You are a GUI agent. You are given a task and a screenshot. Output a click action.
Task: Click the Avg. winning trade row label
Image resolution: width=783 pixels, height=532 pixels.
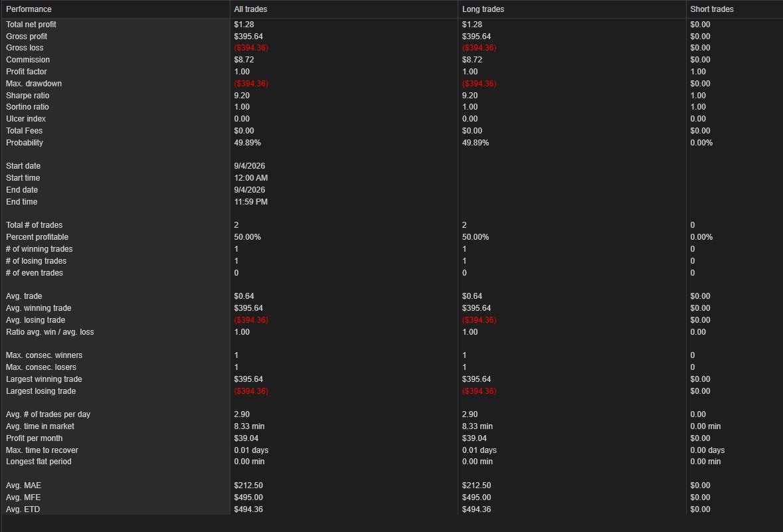pyautogui.click(x=39, y=308)
